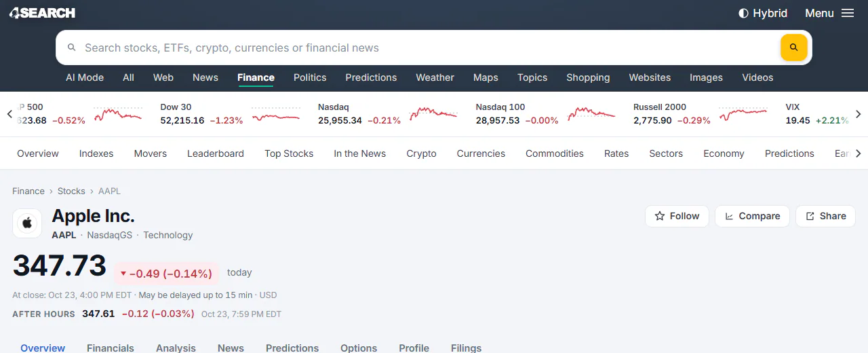This screenshot has height=353, width=868.
Task: Open the Shopping tab
Action: 588,77
